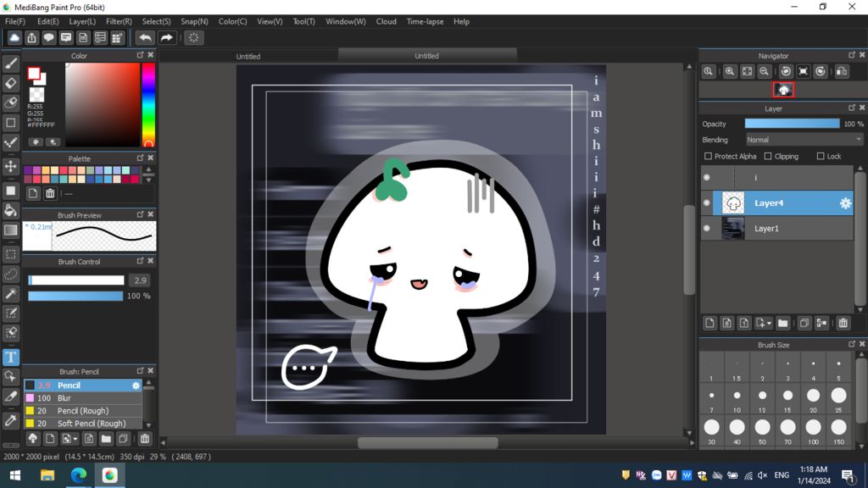Undock the Navigator panel
Viewport: 868px width, 488px height.
(x=851, y=55)
